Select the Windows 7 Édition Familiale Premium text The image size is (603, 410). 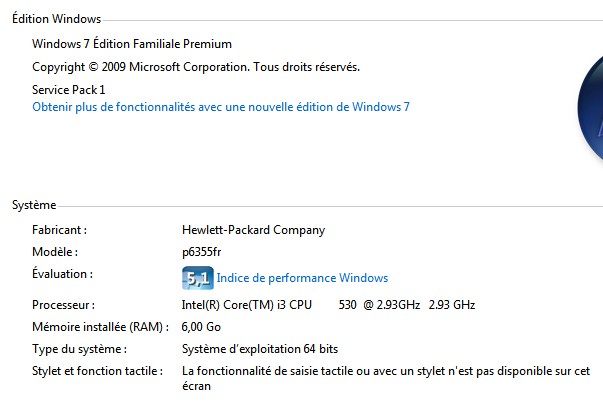tap(132, 44)
